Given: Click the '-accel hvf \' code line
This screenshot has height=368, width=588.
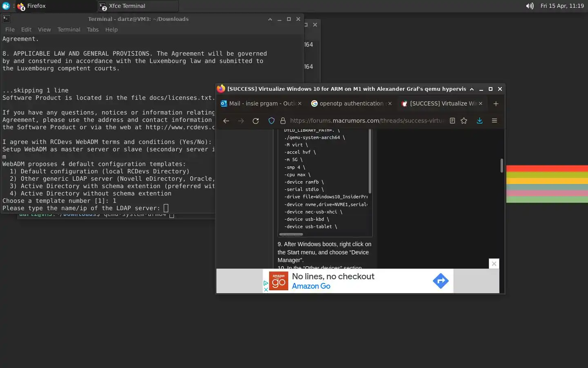Looking at the screenshot, I should click(300, 152).
